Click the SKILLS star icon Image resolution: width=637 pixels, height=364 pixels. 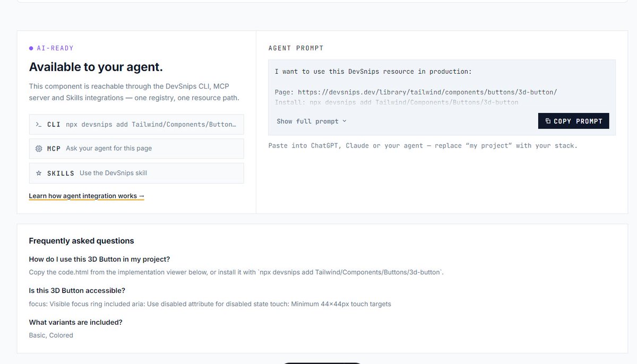click(38, 173)
